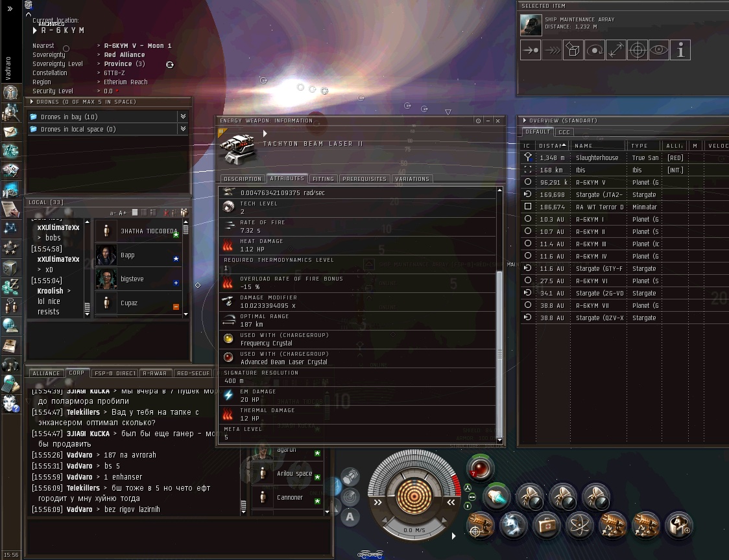Activate the lightning capacitor booster module

point(513,526)
